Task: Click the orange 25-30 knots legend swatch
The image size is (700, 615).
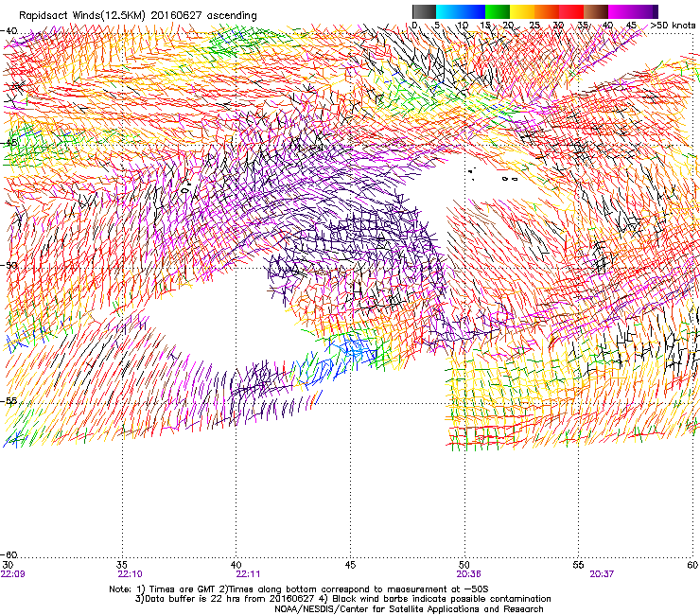Action: click(547, 11)
